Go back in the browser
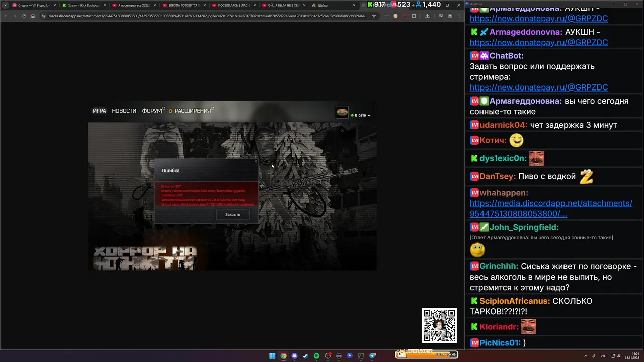Image resolution: width=644 pixels, height=362 pixels. coord(6,16)
